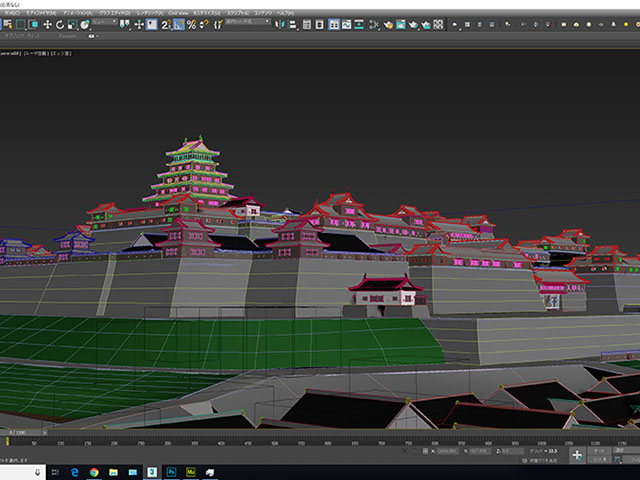Toggle the Angle Snap button
The image size is (640, 480).
(x=179, y=24)
